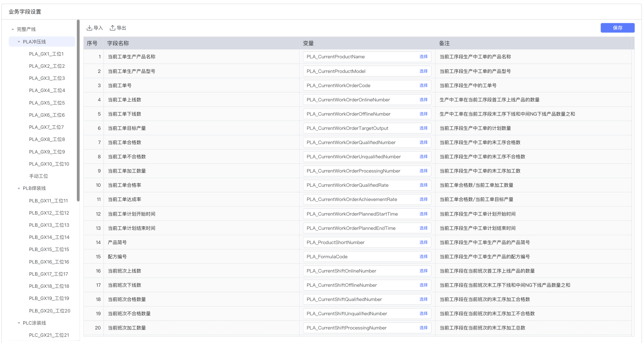644x343 pixels.
Task: Open the 手动工位 tree item
Action: [39, 176]
